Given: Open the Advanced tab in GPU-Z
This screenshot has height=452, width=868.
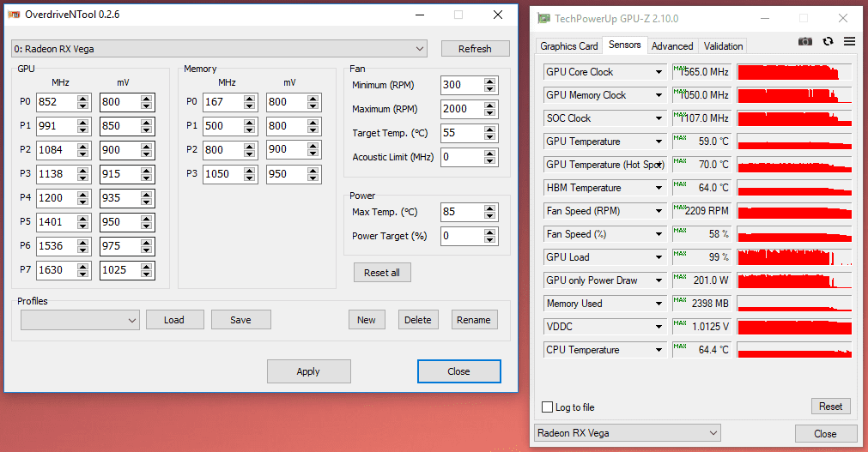Looking at the screenshot, I should click(672, 46).
